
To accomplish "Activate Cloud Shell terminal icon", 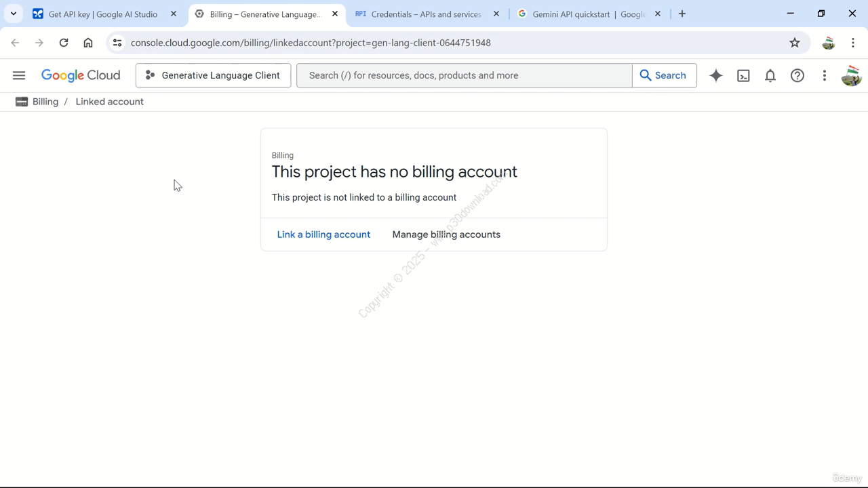I will click(x=743, y=76).
